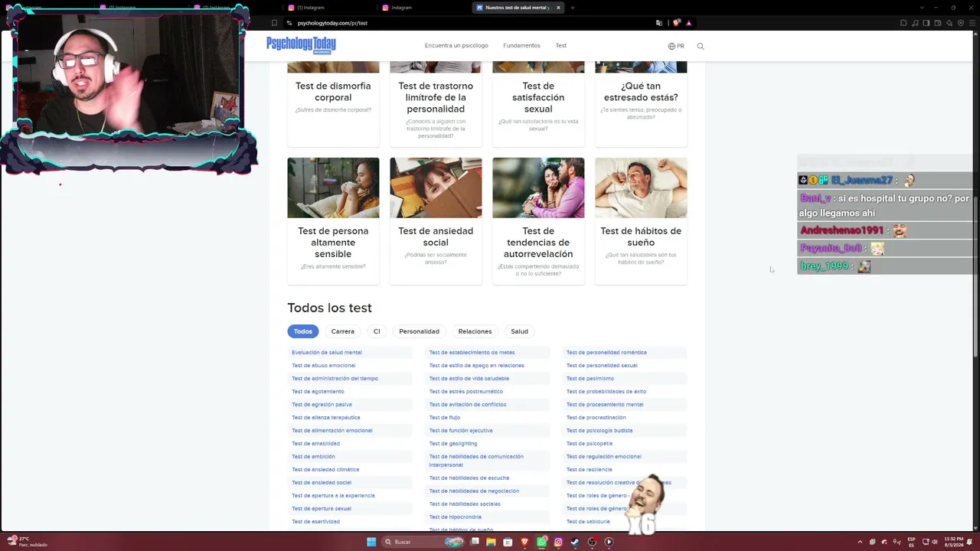Open 'Test de gaslighting' link
Screen dimensions: 980x551
point(452,444)
